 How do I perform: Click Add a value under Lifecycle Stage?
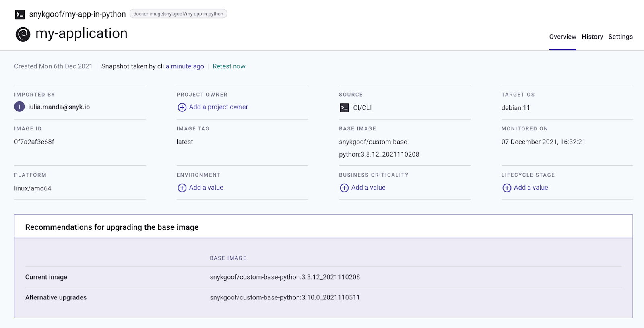[x=531, y=188]
